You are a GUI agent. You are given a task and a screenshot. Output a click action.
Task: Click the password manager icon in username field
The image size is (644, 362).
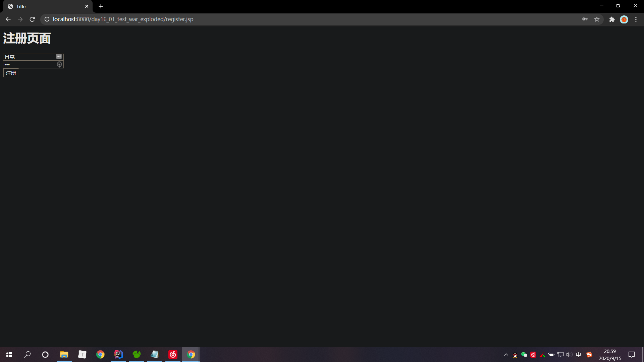click(x=59, y=56)
